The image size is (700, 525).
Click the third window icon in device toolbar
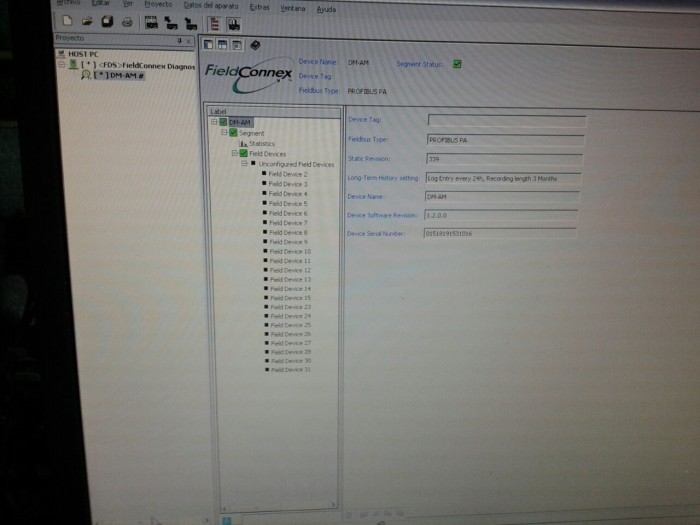(x=237, y=45)
